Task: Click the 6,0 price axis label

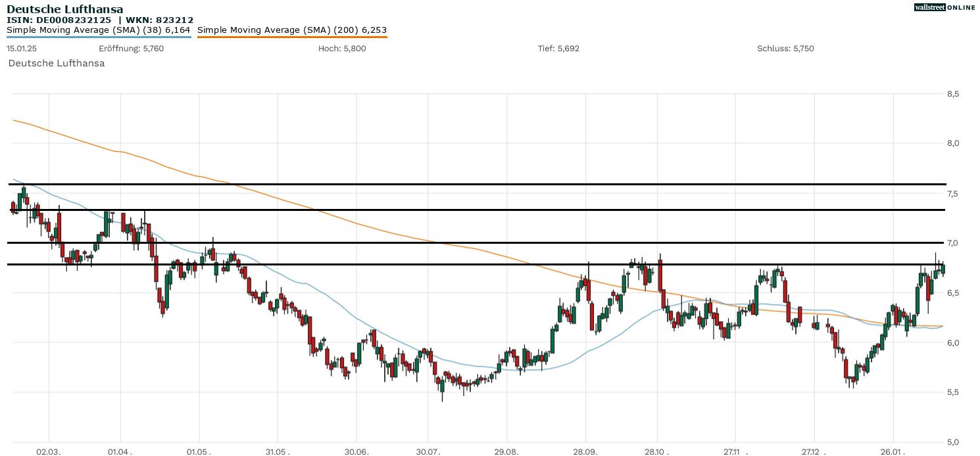Action: pos(953,342)
